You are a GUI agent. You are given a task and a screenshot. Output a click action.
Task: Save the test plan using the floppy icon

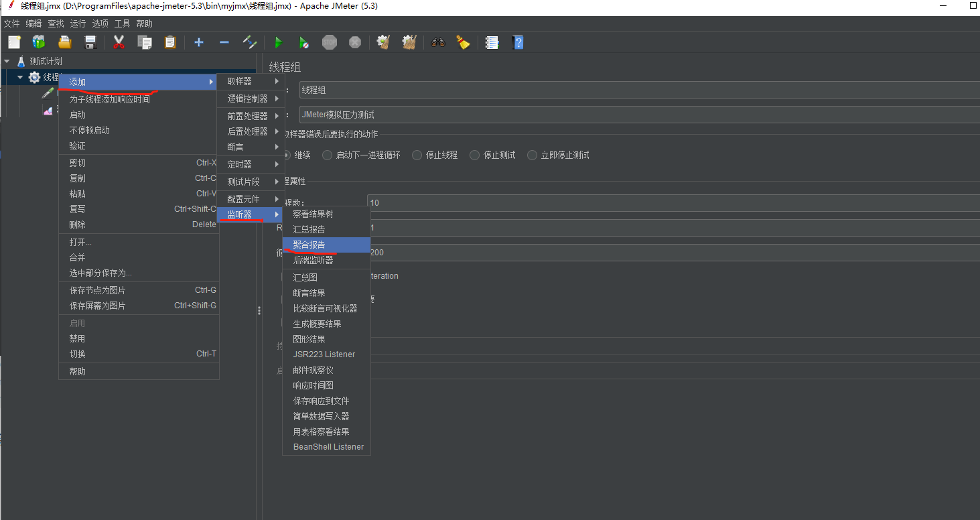point(90,42)
